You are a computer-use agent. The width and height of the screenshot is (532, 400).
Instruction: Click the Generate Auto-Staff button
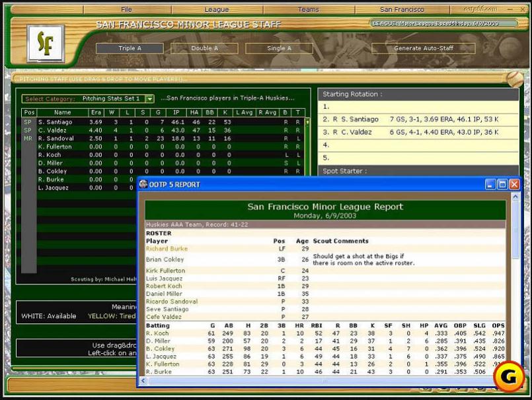tap(424, 48)
